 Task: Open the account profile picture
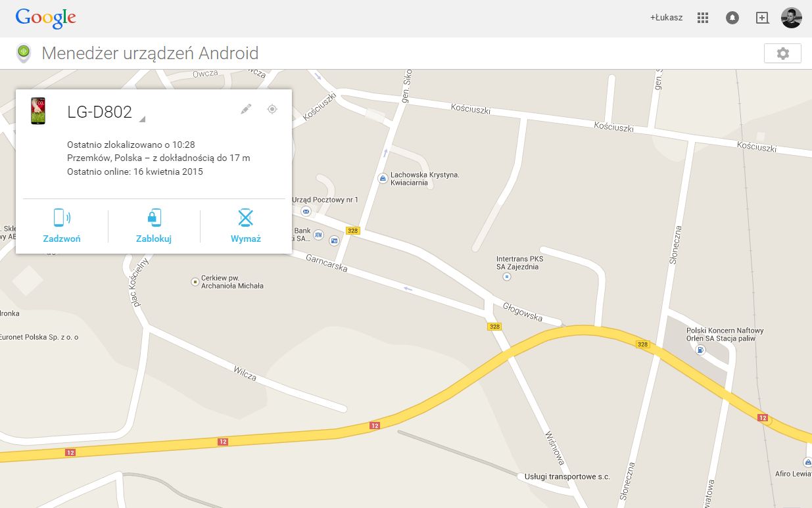coord(791,18)
